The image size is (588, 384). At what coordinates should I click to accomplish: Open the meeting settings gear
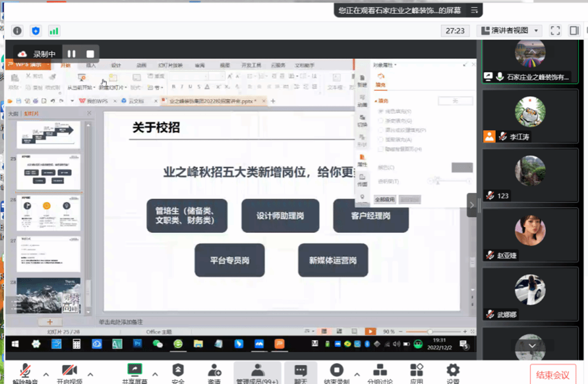[x=453, y=371]
